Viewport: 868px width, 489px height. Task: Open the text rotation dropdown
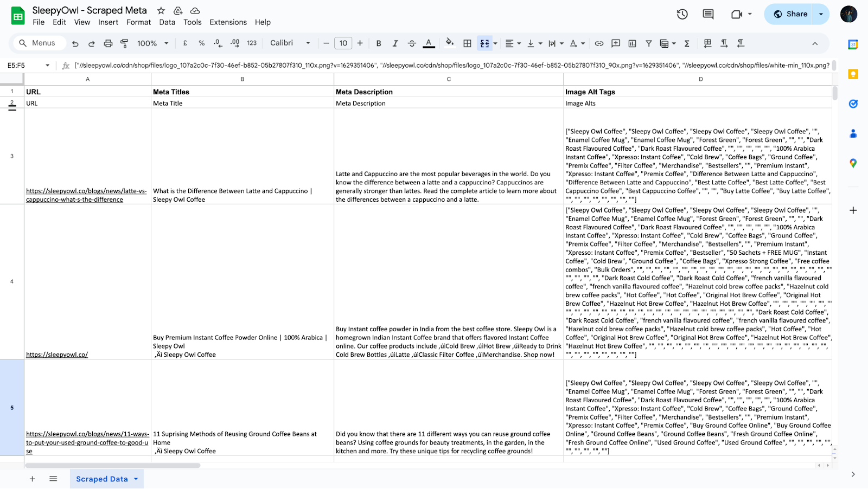pos(577,43)
